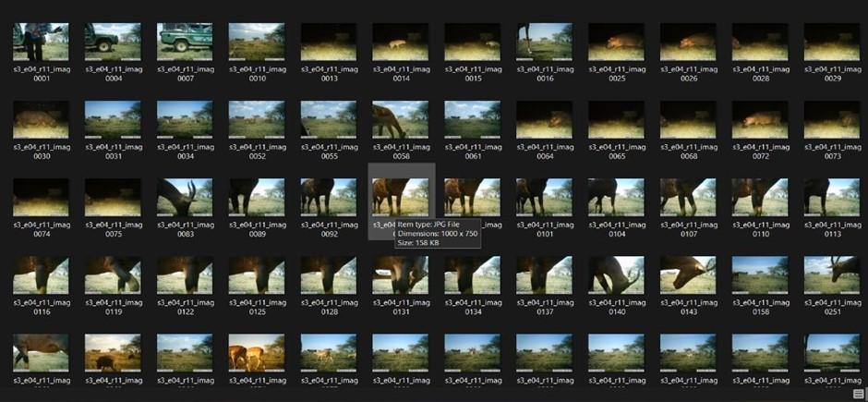Select the file label ending 0074

click(x=42, y=229)
